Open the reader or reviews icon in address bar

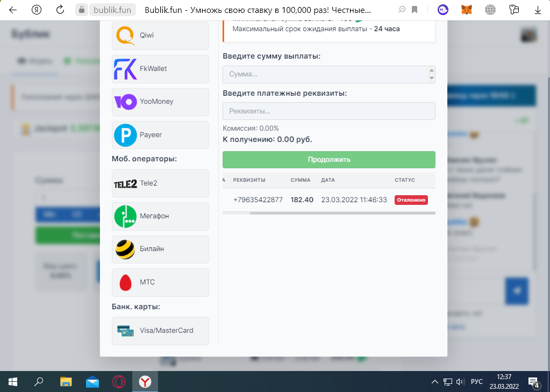[402, 10]
